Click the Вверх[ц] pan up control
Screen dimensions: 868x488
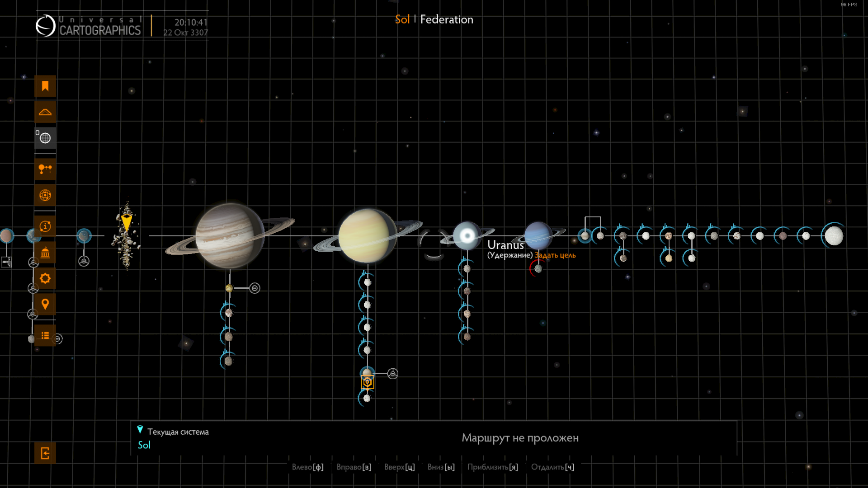tap(400, 467)
